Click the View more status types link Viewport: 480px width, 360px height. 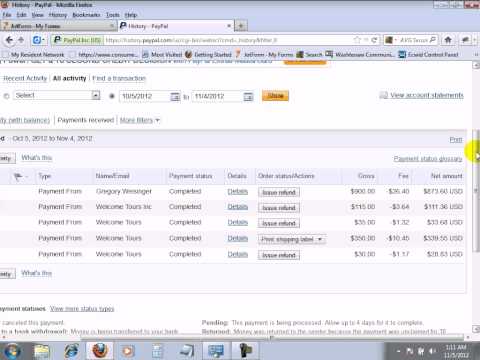(82, 309)
